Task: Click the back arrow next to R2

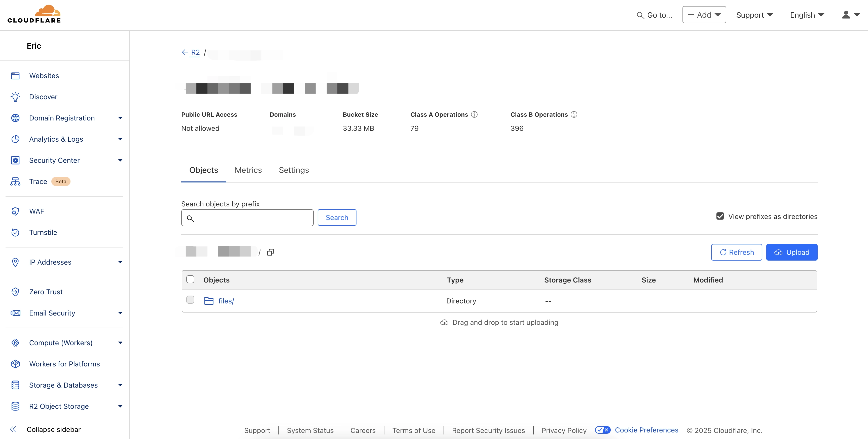Action: [185, 52]
